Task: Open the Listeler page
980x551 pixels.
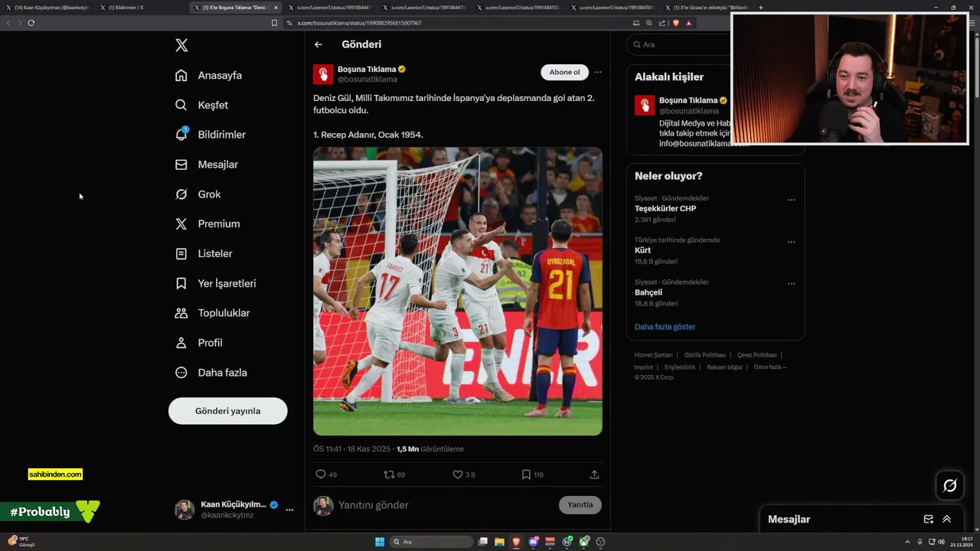Action: click(204, 253)
